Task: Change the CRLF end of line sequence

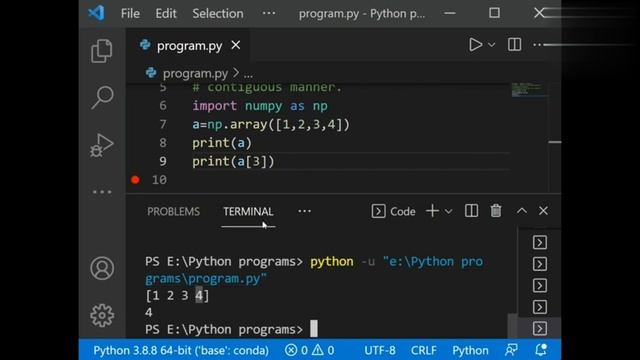Action: [423, 350]
